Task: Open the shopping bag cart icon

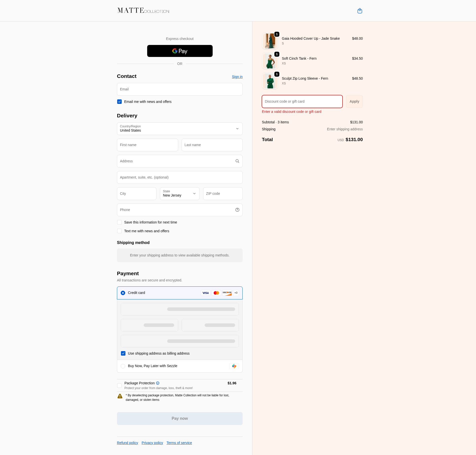Action: click(360, 11)
